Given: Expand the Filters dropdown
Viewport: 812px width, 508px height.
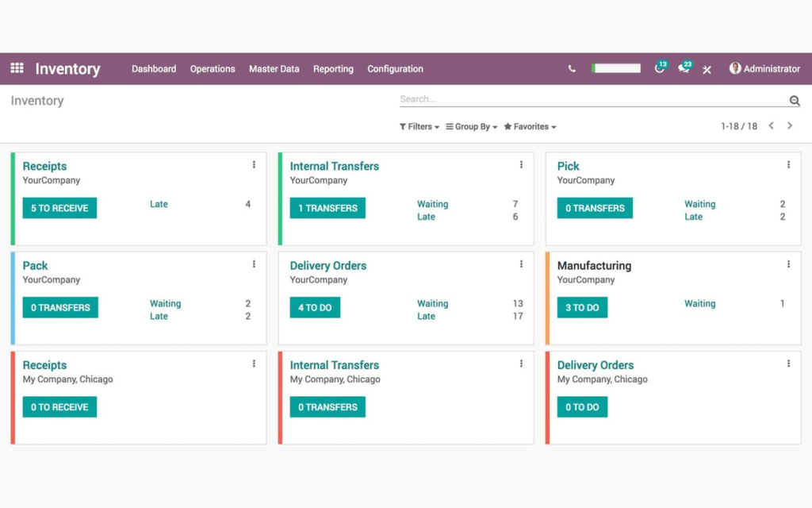Looking at the screenshot, I should coord(419,126).
